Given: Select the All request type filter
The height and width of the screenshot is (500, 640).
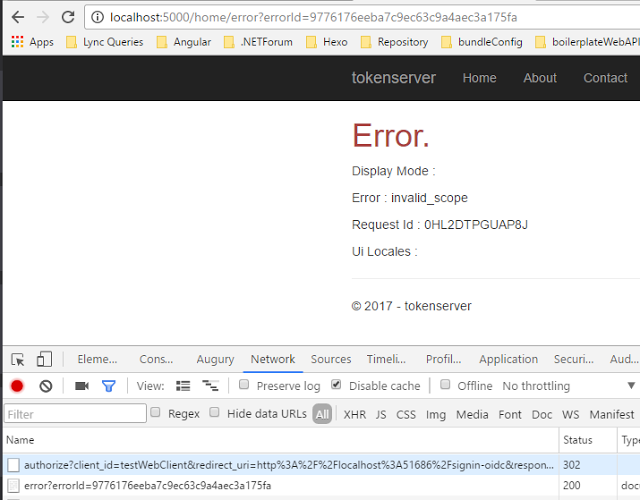Looking at the screenshot, I should pyautogui.click(x=322, y=414).
